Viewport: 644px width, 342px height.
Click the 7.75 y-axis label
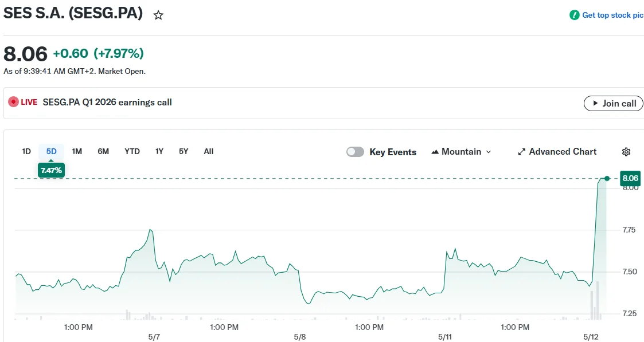(629, 230)
